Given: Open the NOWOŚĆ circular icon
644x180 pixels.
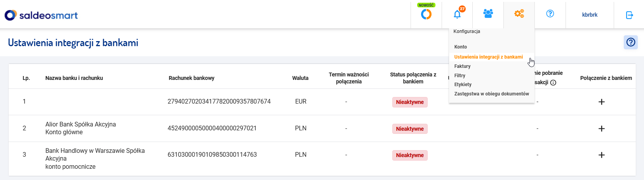Looking at the screenshot, I should tap(426, 14).
